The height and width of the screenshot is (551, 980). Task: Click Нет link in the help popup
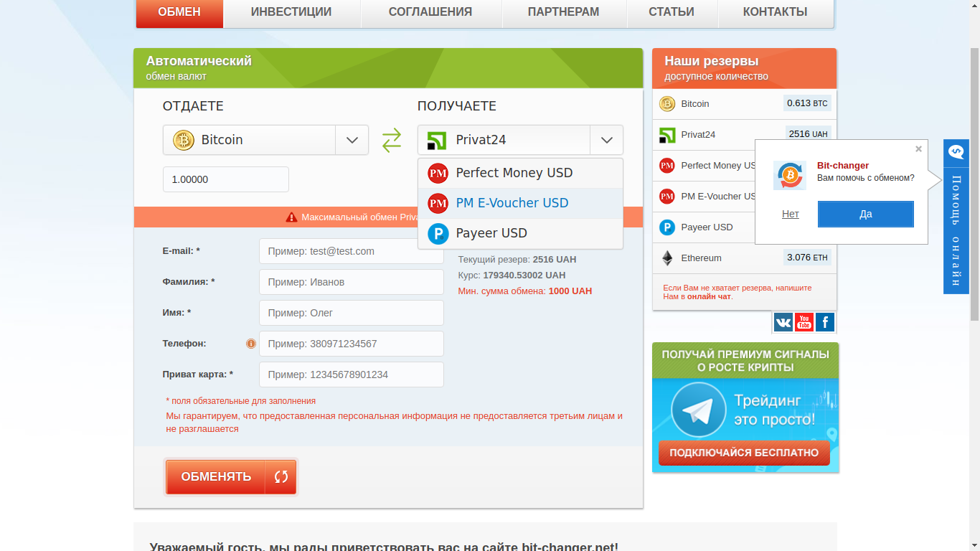coord(791,214)
